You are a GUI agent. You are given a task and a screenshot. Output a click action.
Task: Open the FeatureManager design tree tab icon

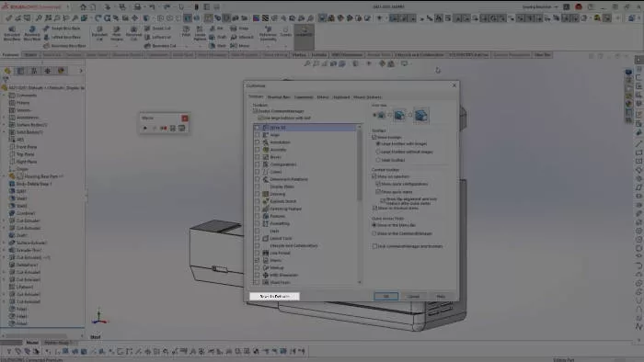coord(7,71)
